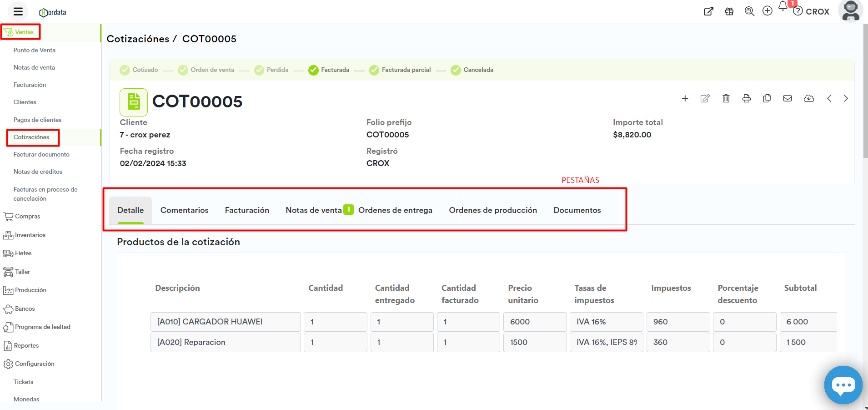Open notifications bell icon
The image size is (868, 410).
[783, 6]
